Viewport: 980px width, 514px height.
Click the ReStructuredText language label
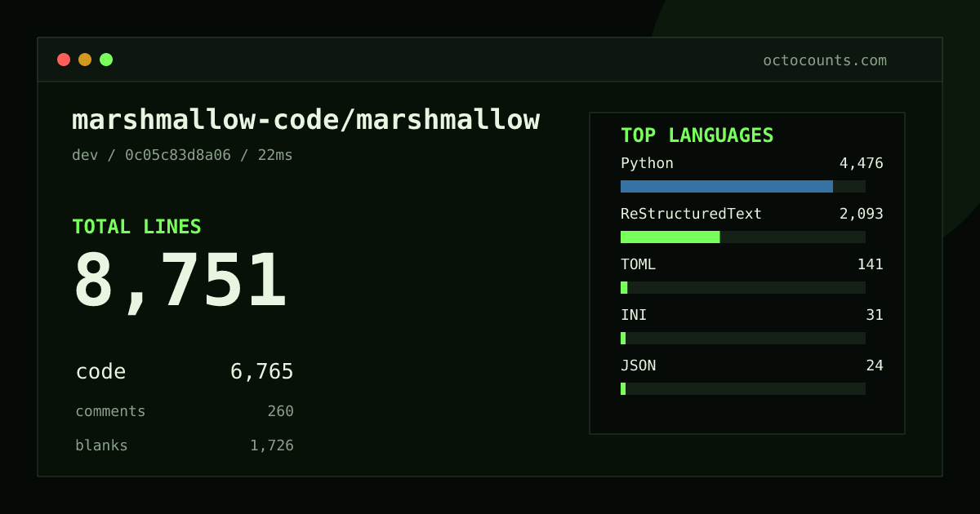(691, 214)
